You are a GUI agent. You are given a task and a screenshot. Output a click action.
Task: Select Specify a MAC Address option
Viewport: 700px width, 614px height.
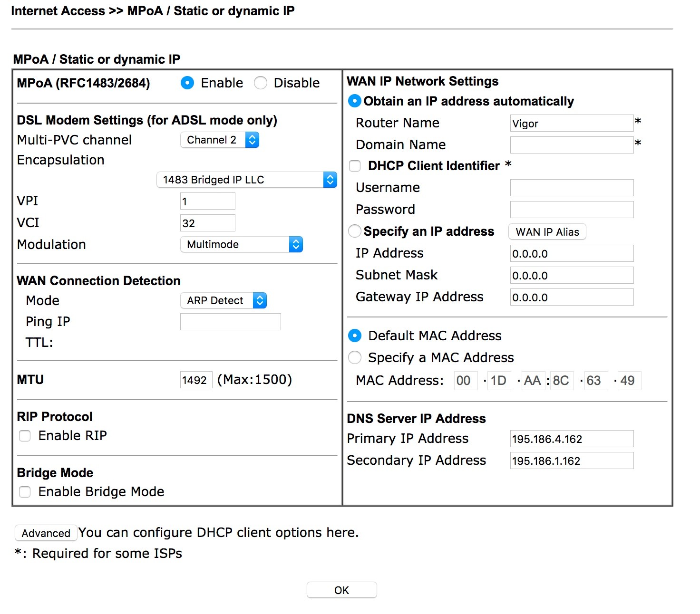pos(355,358)
